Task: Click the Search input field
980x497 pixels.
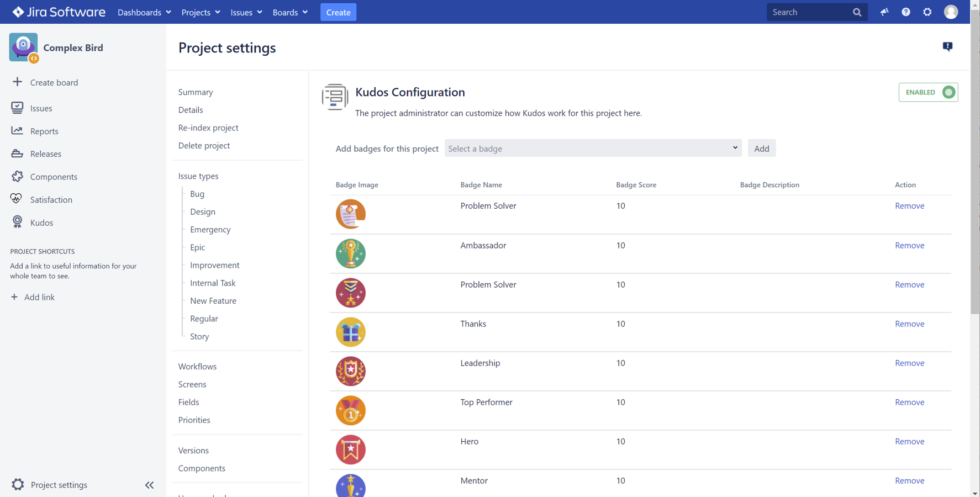Action: coord(809,12)
